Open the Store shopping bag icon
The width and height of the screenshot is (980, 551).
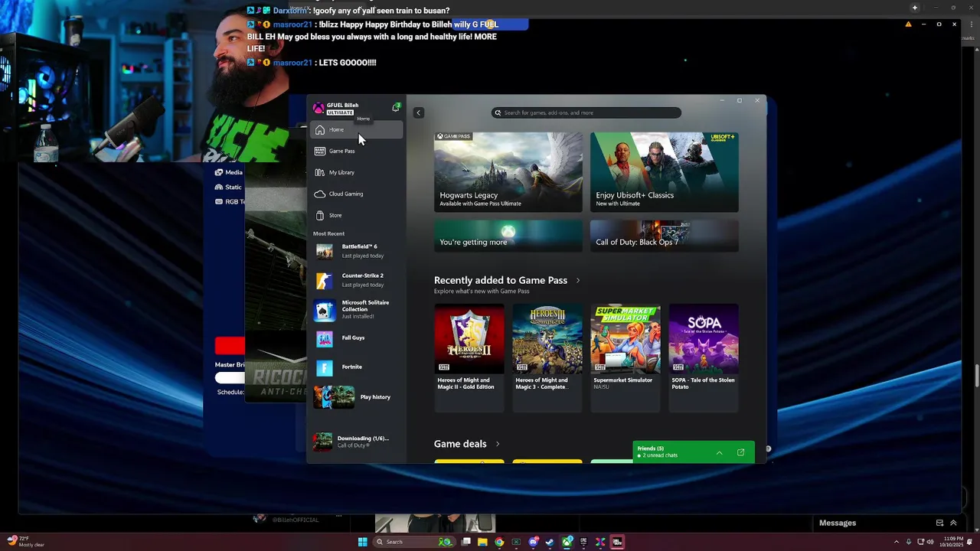(320, 216)
